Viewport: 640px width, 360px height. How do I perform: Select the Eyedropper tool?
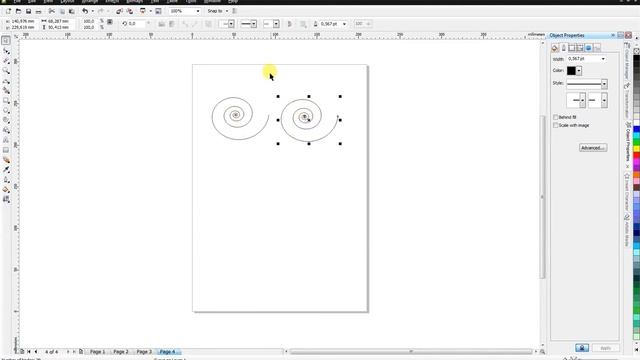pos(6,169)
